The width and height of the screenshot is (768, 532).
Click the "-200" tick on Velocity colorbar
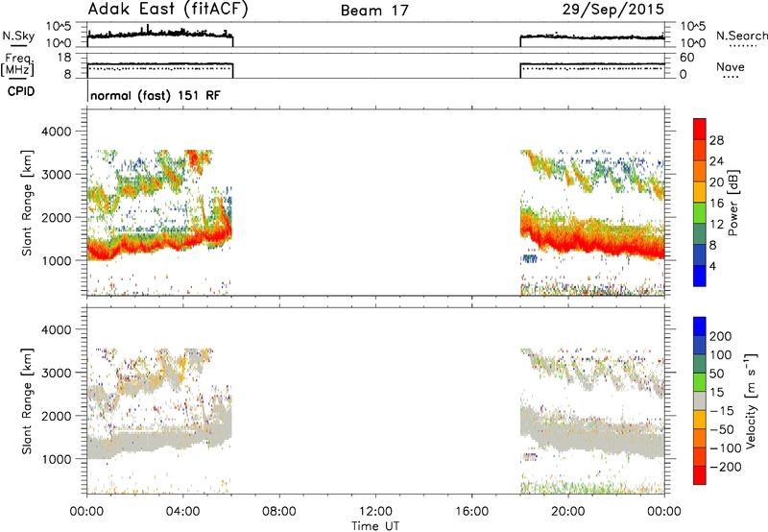pyautogui.click(x=726, y=467)
